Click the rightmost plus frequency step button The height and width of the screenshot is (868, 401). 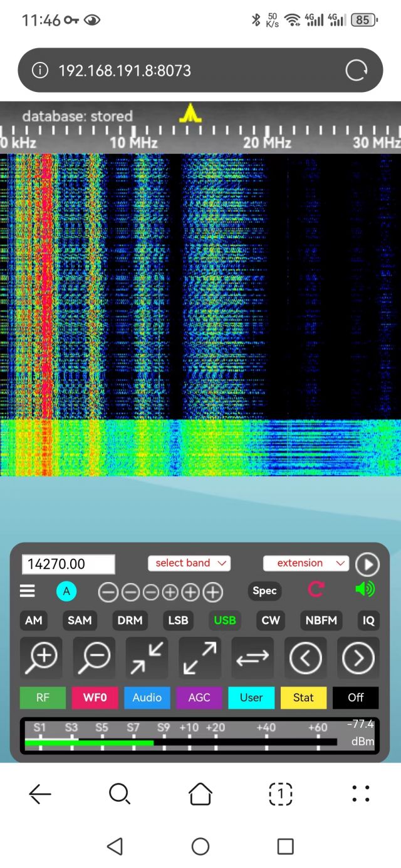point(212,592)
